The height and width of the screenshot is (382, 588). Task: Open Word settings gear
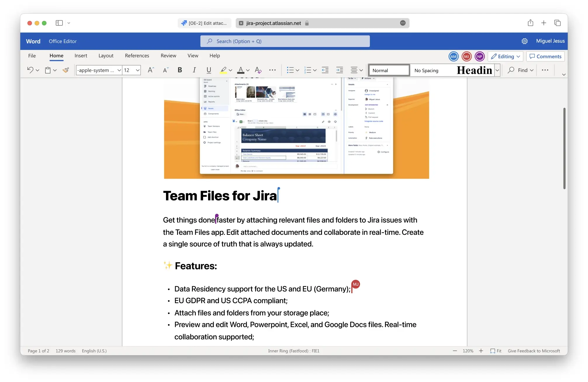click(x=525, y=41)
